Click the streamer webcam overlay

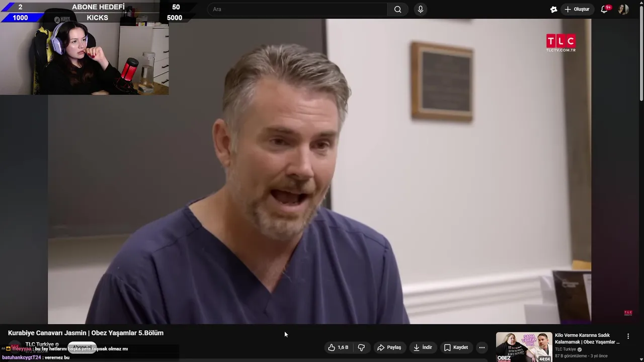85,58
